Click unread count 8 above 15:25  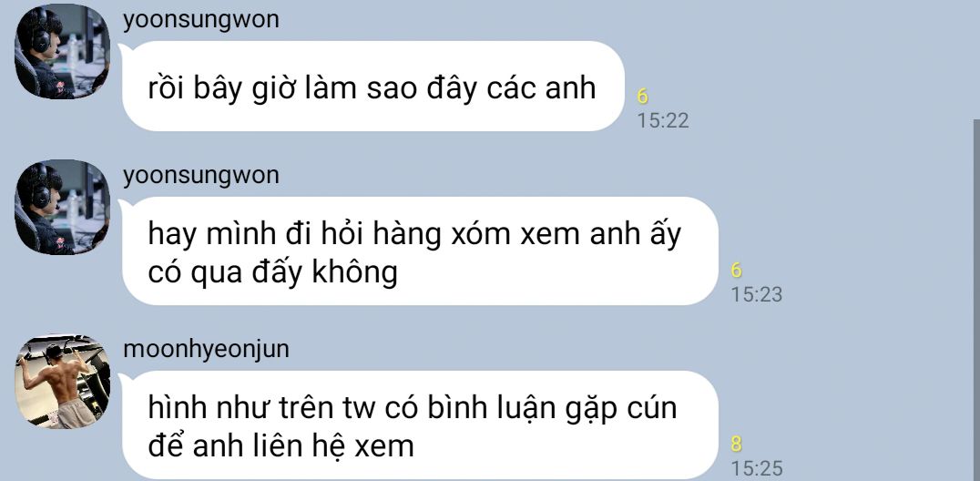(736, 444)
